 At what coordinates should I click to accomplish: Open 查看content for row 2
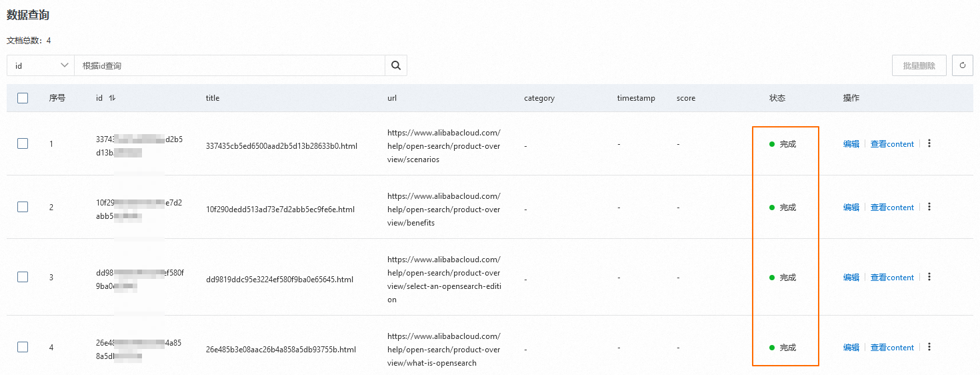892,208
